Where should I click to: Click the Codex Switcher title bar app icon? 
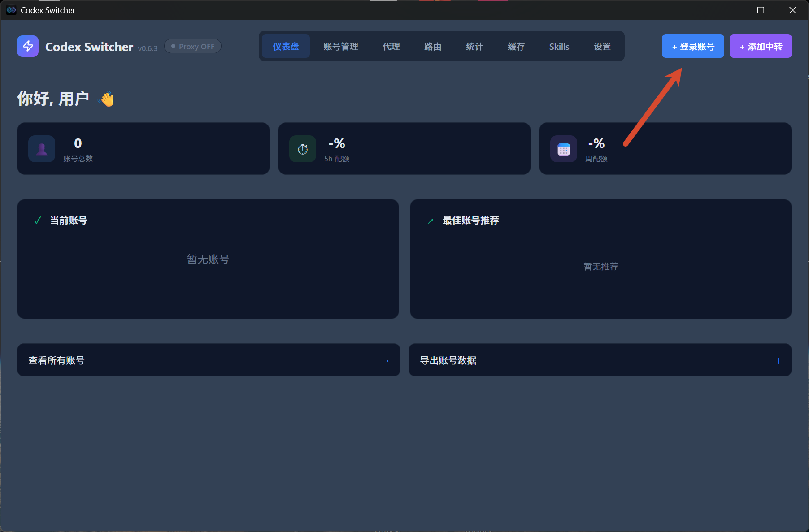11,10
